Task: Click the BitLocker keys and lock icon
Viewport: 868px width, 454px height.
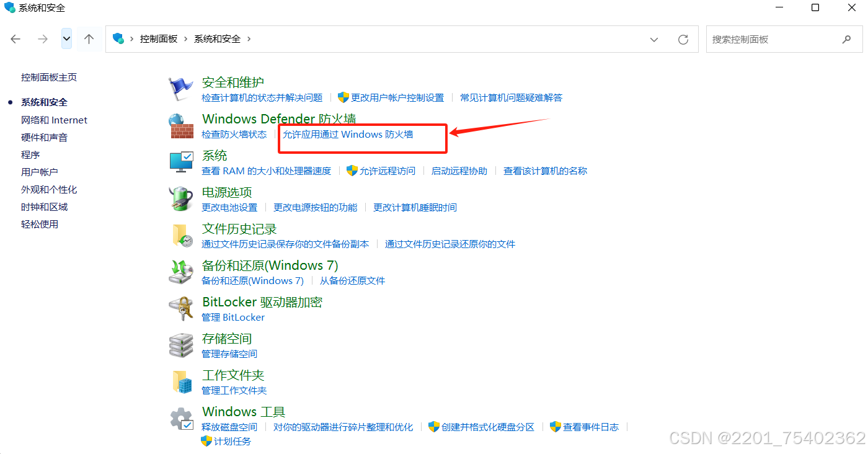Action: coord(181,309)
